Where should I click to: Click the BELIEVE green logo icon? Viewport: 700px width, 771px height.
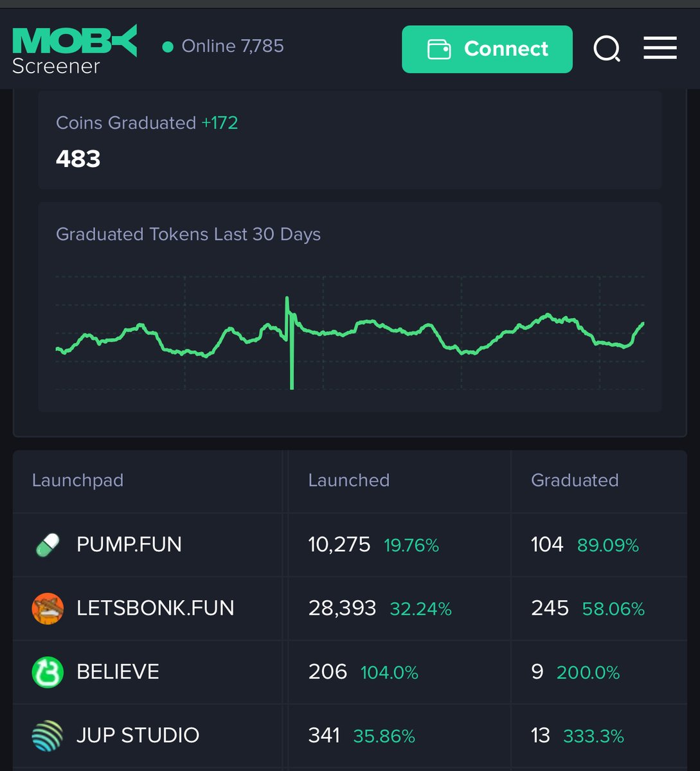pos(48,672)
